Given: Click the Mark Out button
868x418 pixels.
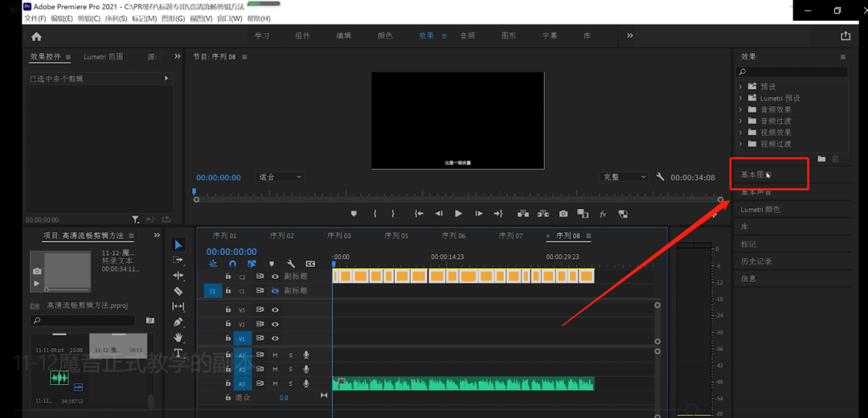Looking at the screenshot, I should click(x=393, y=214).
